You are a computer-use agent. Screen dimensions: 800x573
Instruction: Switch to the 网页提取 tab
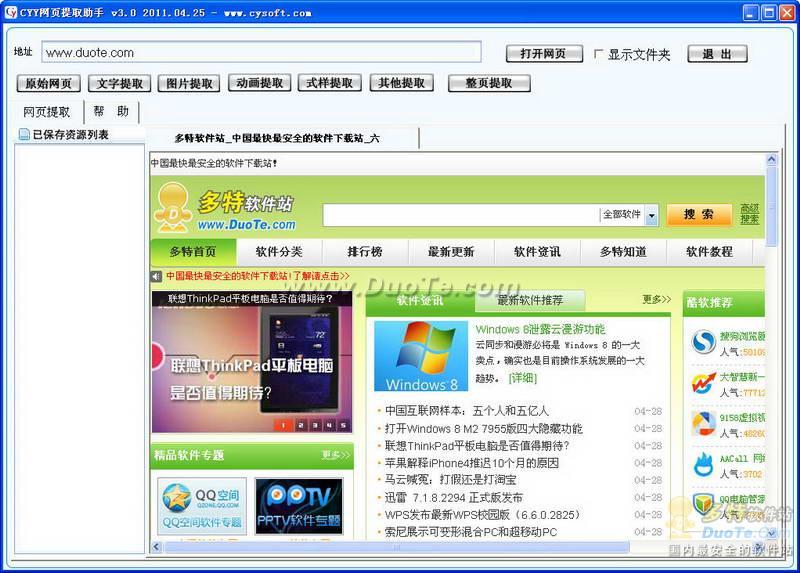47,112
